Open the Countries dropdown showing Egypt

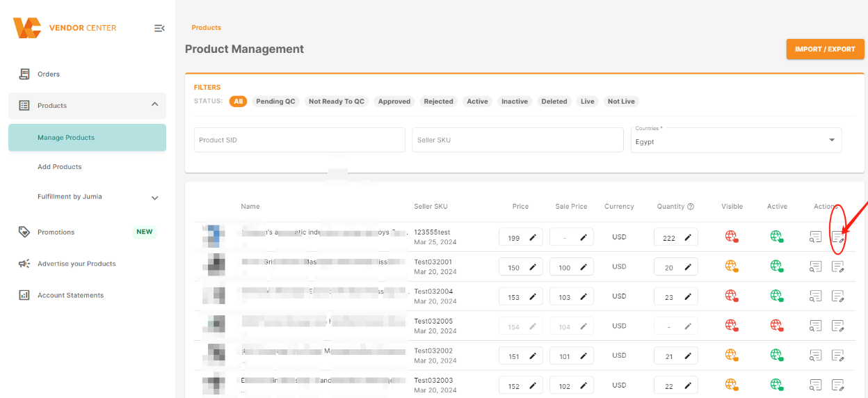pyautogui.click(x=737, y=141)
